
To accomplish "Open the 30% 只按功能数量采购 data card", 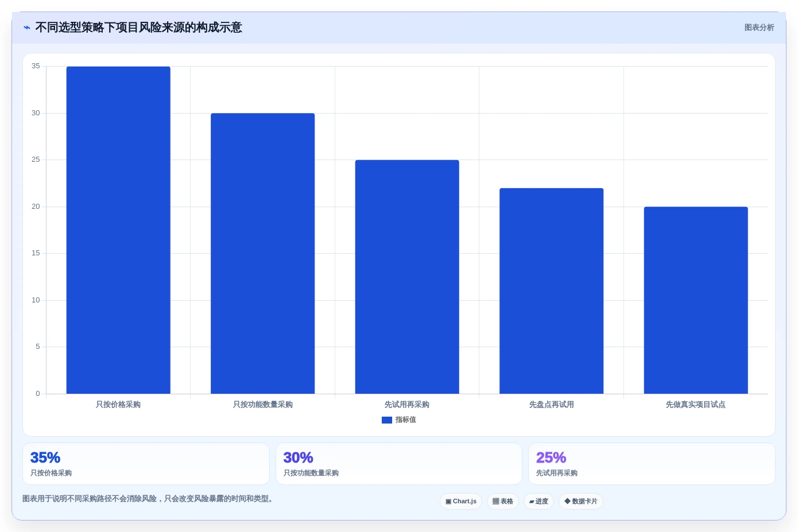I will pyautogui.click(x=399, y=464).
